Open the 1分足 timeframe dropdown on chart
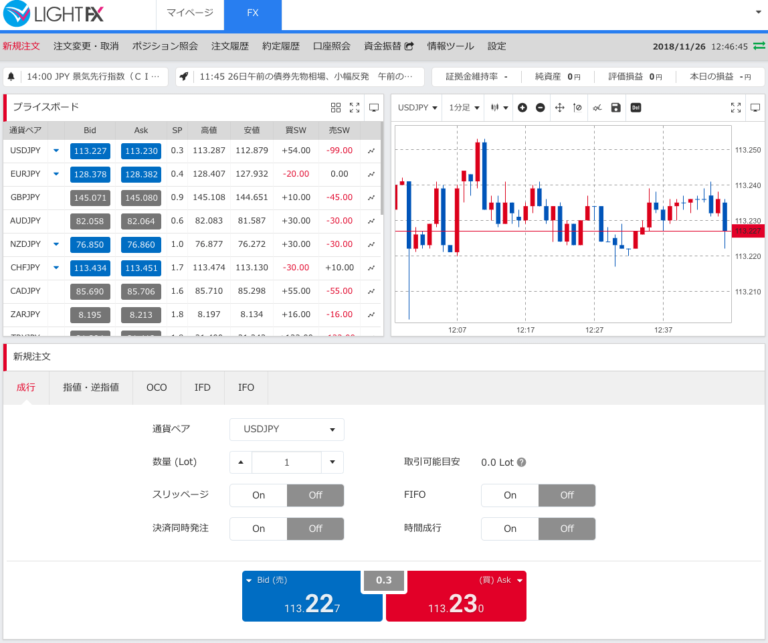 click(x=464, y=107)
